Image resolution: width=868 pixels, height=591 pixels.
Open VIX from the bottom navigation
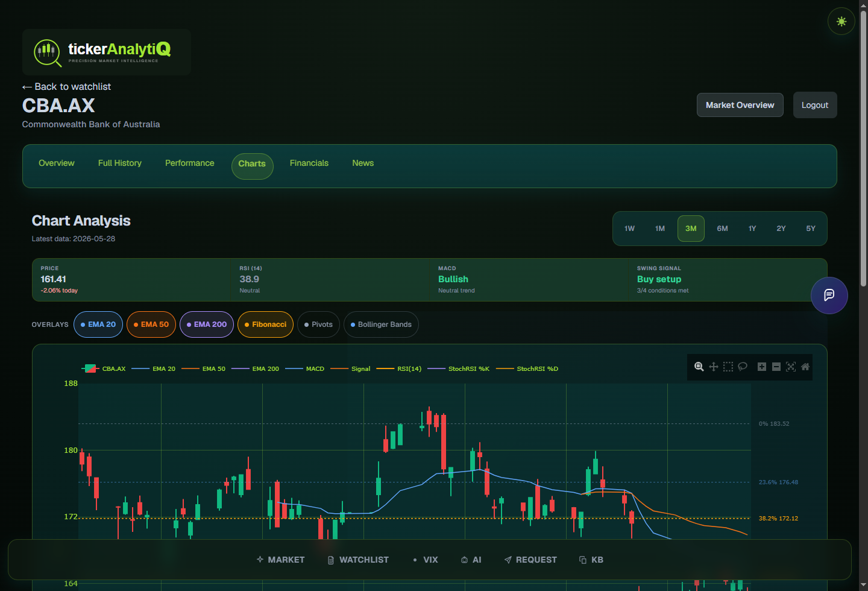coord(425,560)
